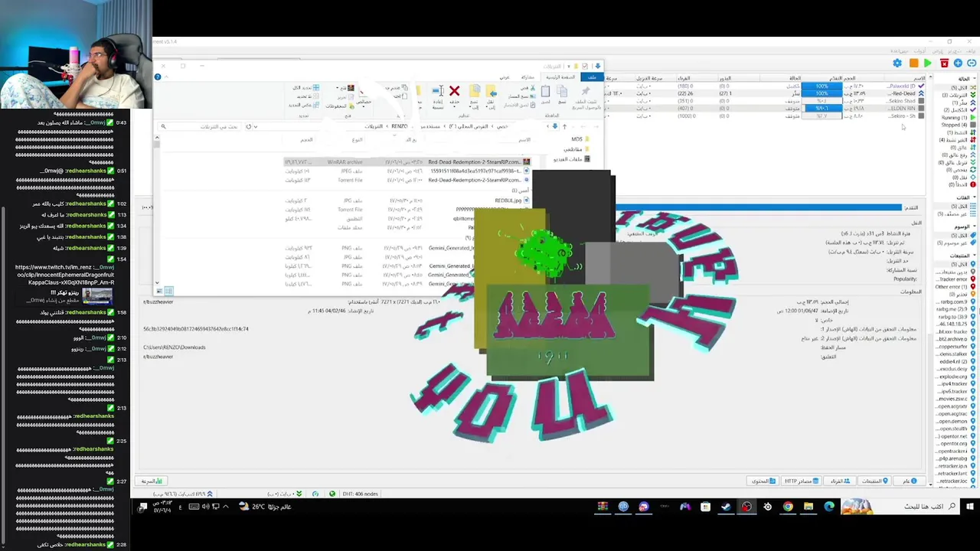The width and height of the screenshot is (980, 551).
Task: Open the المتتبعات trackers tab
Action: (874, 481)
